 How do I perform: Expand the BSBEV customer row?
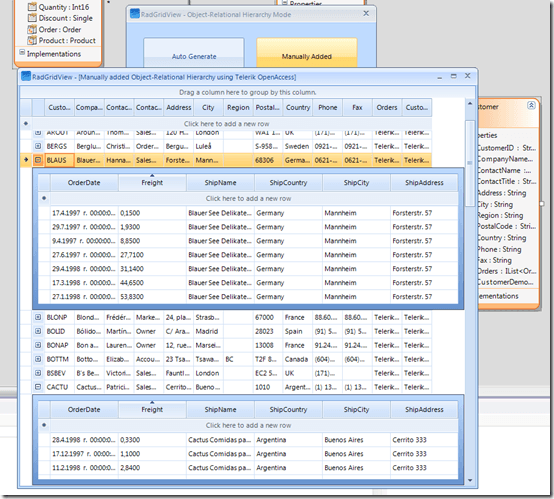click(x=38, y=373)
